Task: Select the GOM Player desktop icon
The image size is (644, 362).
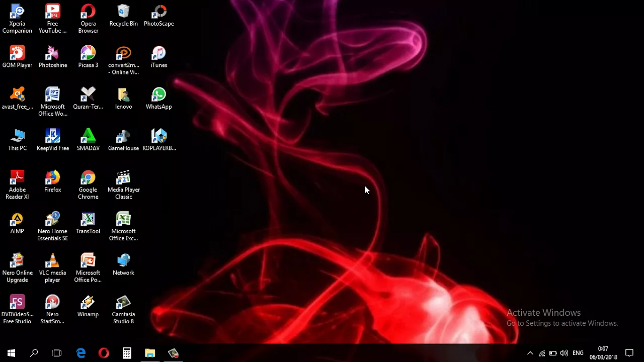Action: [17, 57]
